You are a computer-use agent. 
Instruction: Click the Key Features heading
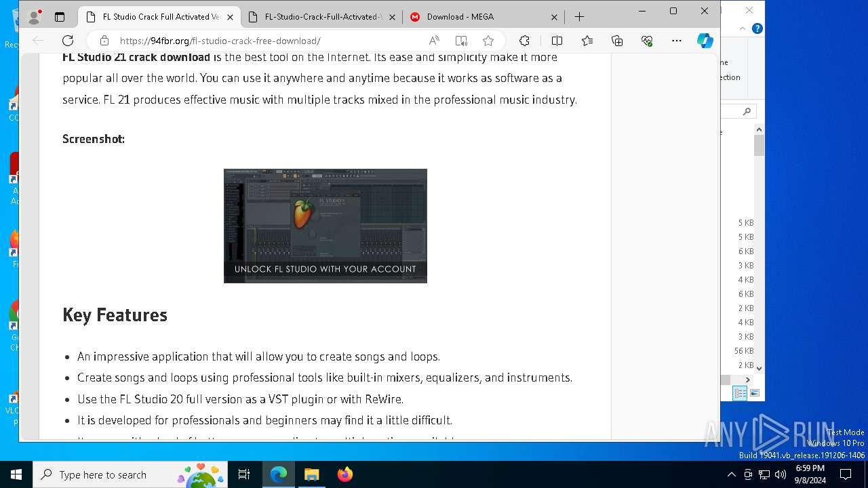tap(115, 315)
